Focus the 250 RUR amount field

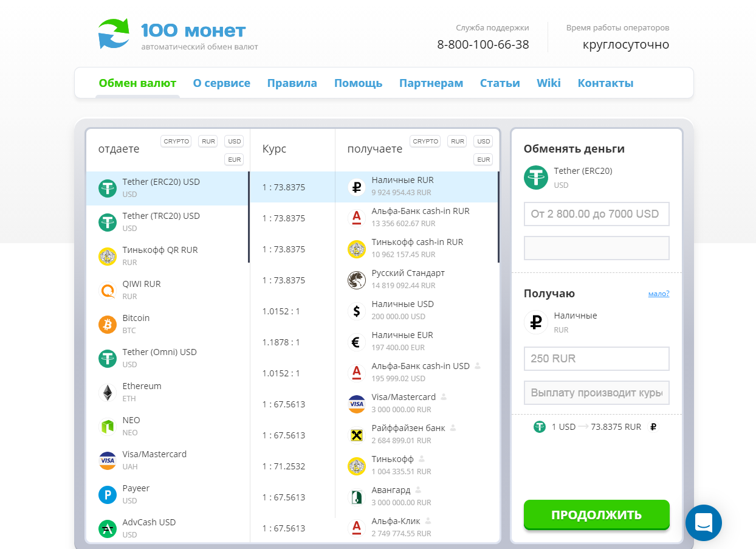coord(597,359)
